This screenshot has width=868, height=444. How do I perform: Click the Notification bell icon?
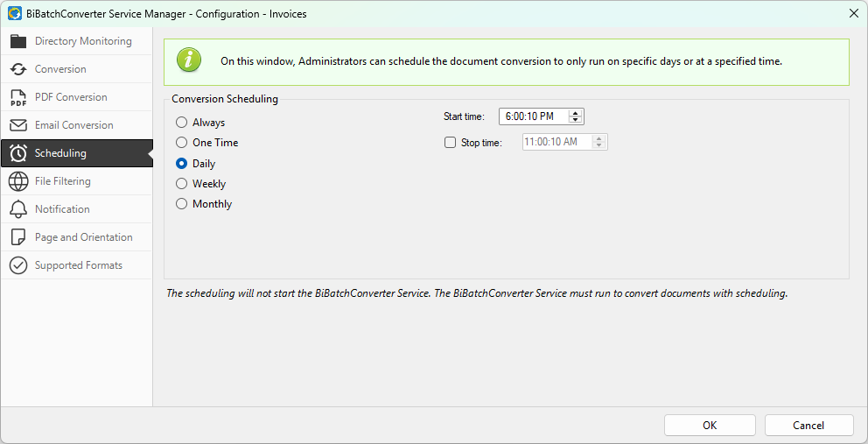[x=18, y=209]
